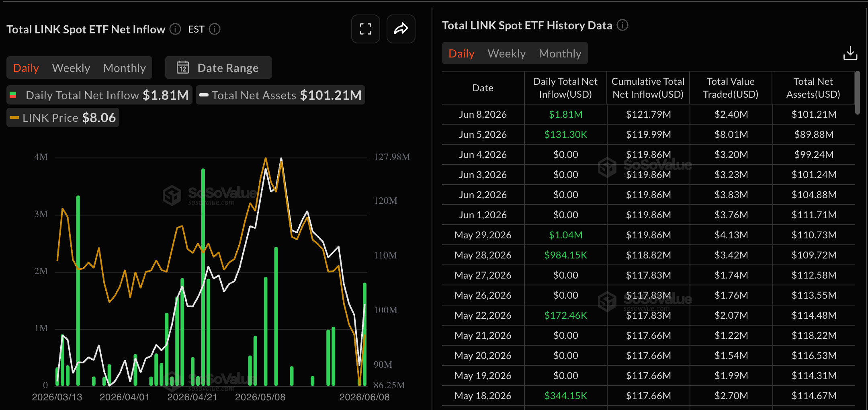868x410 pixels.
Task: Click the 2026/03/13 chart axis label
Action: (57, 397)
